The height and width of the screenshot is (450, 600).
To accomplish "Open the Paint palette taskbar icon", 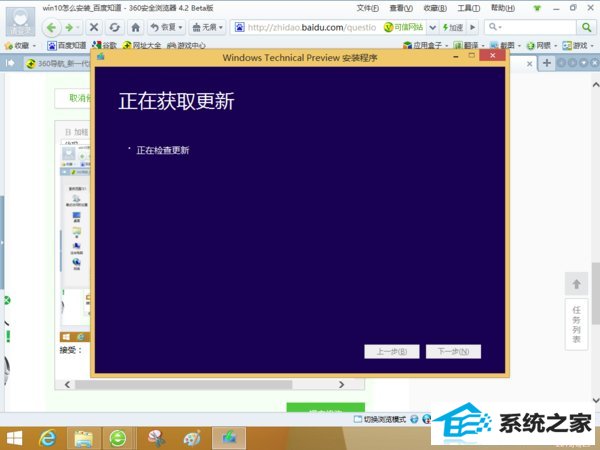I will (192, 438).
